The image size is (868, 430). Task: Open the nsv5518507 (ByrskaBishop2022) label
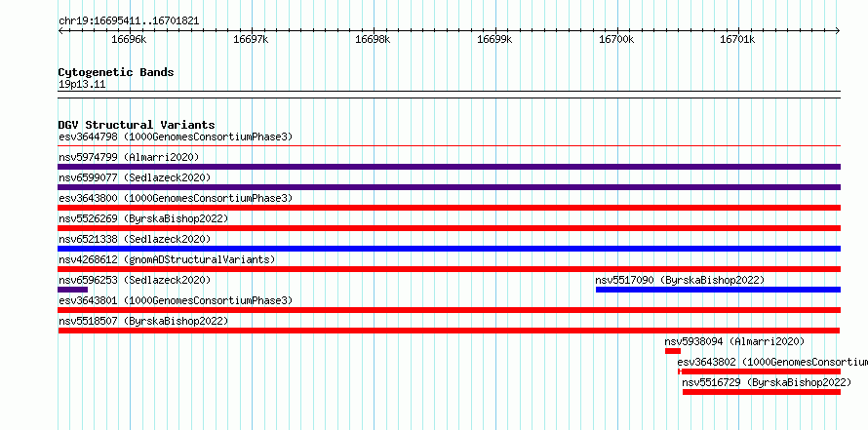(143, 321)
